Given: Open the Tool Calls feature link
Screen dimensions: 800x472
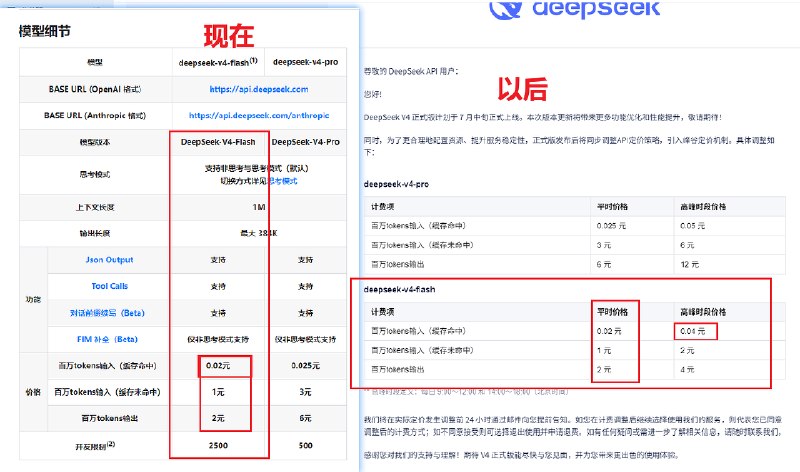Looking at the screenshot, I should [x=109, y=286].
